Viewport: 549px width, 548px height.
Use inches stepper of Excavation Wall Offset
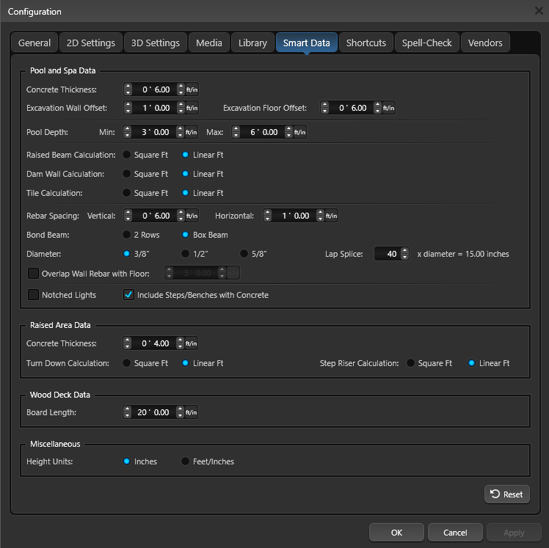[181, 108]
